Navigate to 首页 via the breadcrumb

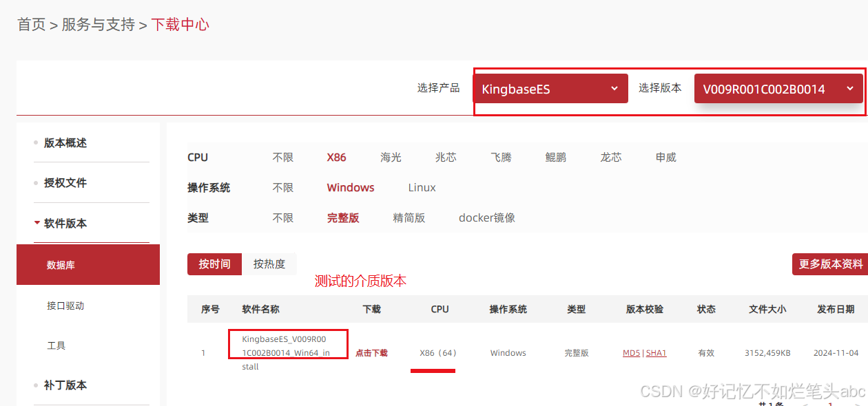click(x=31, y=24)
